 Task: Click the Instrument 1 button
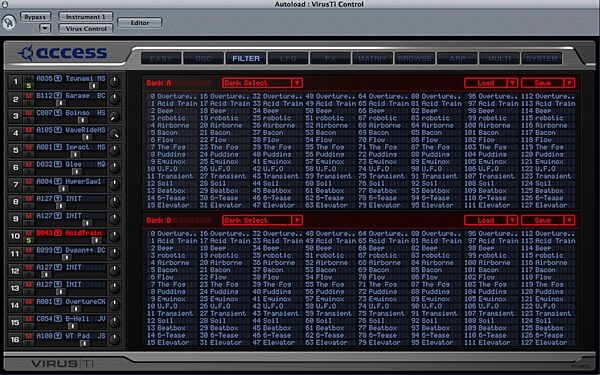[x=86, y=17]
